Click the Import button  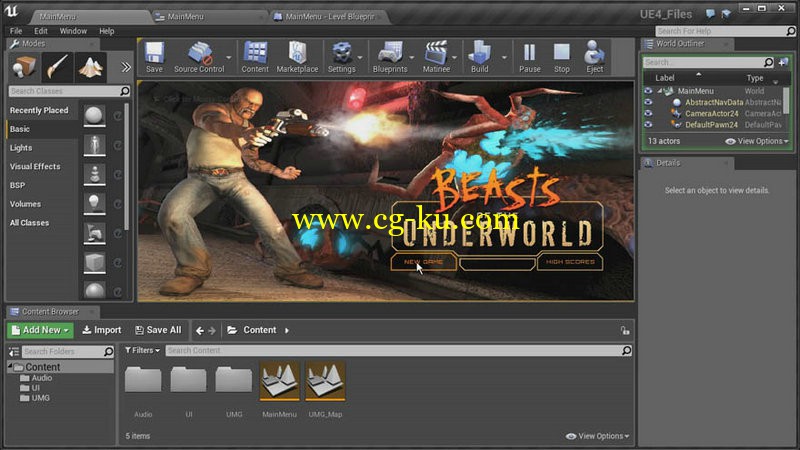pyautogui.click(x=102, y=330)
